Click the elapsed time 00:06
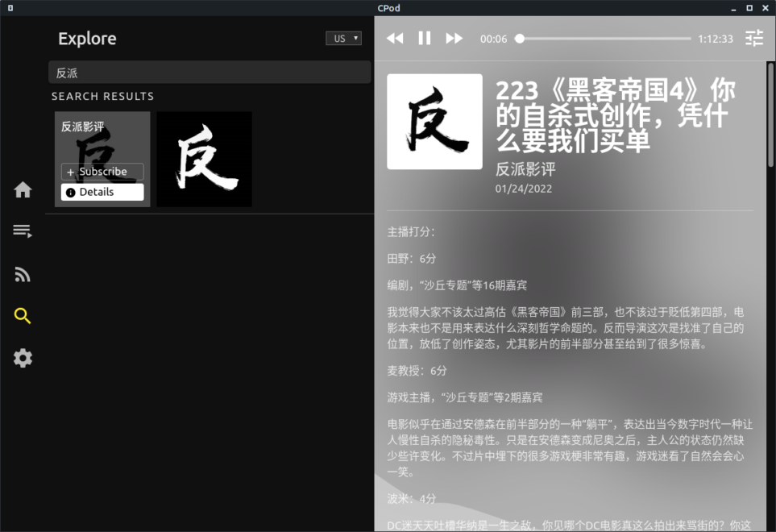The image size is (776, 532). coord(493,39)
